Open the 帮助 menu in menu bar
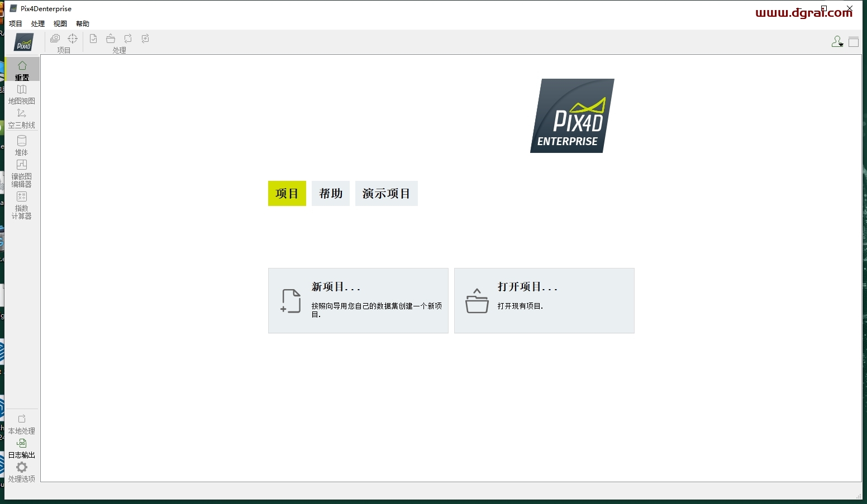Viewport: 867px width, 504px height. click(83, 23)
